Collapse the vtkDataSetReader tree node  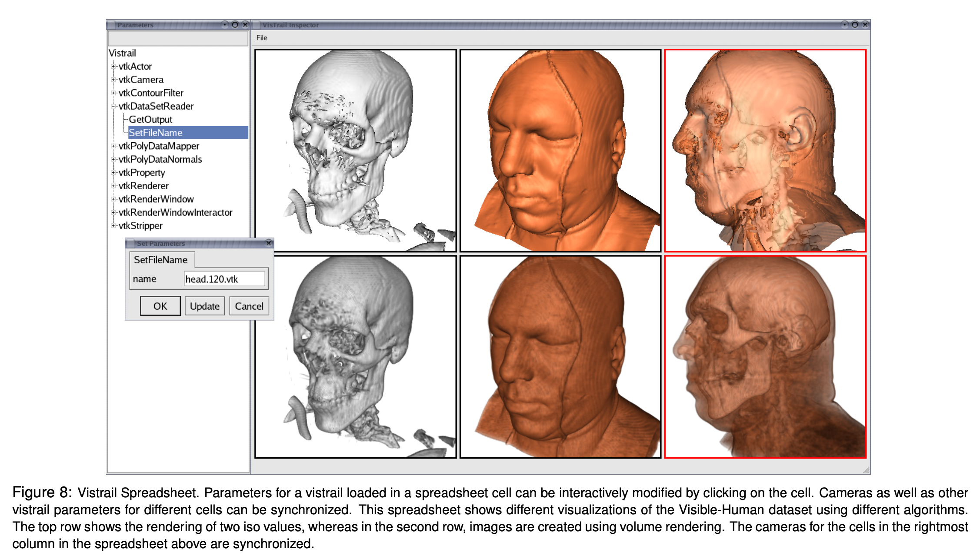(113, 106)
